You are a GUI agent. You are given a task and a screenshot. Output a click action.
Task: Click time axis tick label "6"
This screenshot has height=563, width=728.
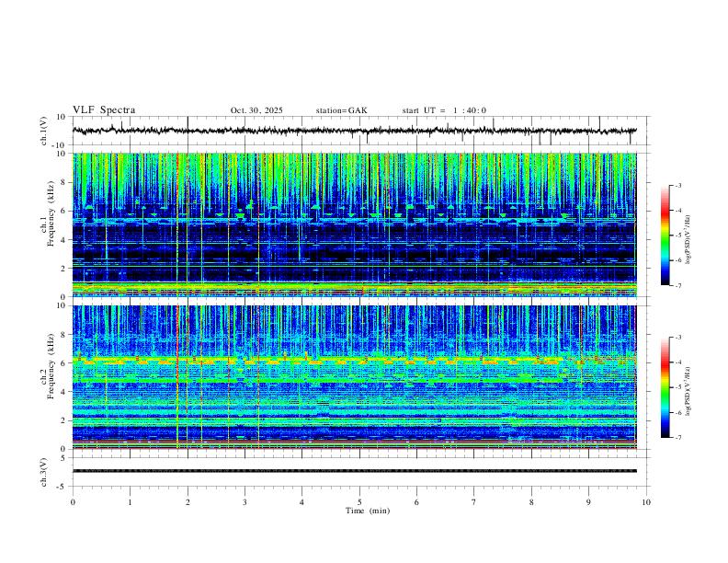(416, 502)
